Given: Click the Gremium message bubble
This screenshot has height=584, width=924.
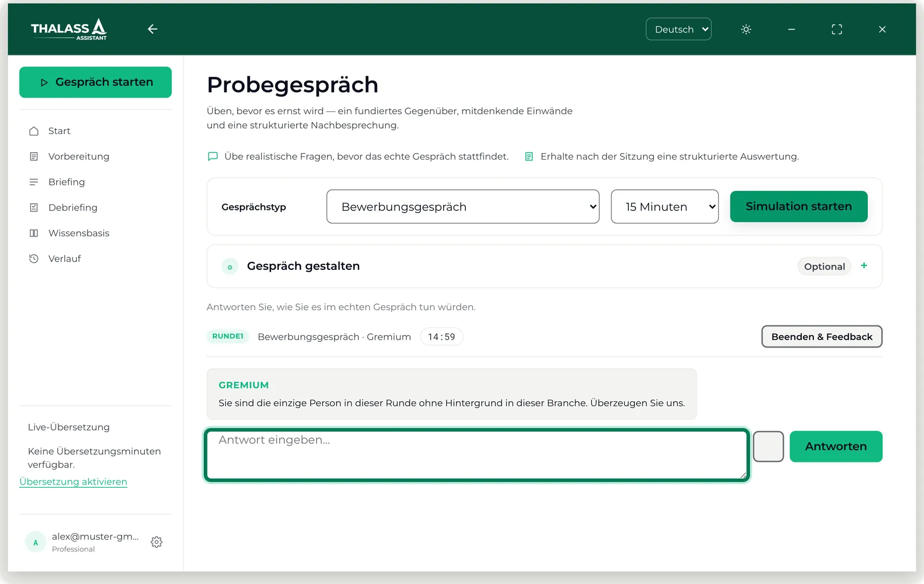Looking at the screenshot, I should (x=452, y=394).
